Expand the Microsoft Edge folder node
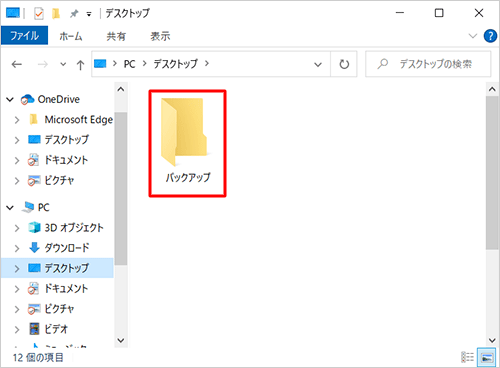 click(17, 120)
